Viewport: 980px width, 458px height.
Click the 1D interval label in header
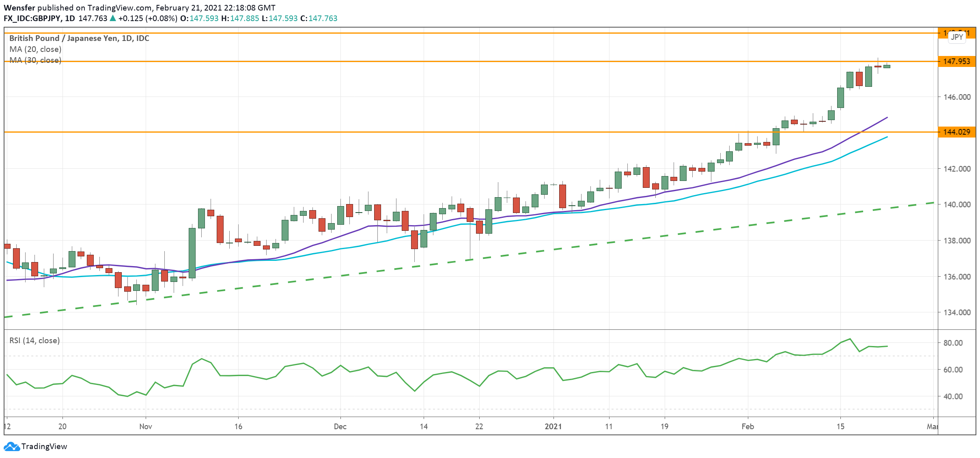(70, 18)
